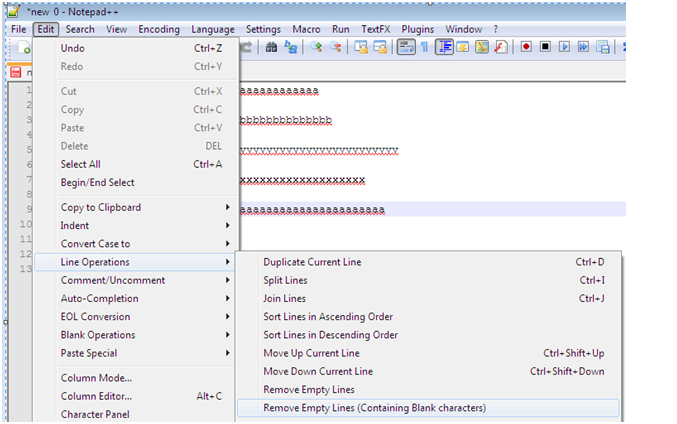Click Save Recorded Macro icon
The image size is (677, 424).
(x=602, y=47)
